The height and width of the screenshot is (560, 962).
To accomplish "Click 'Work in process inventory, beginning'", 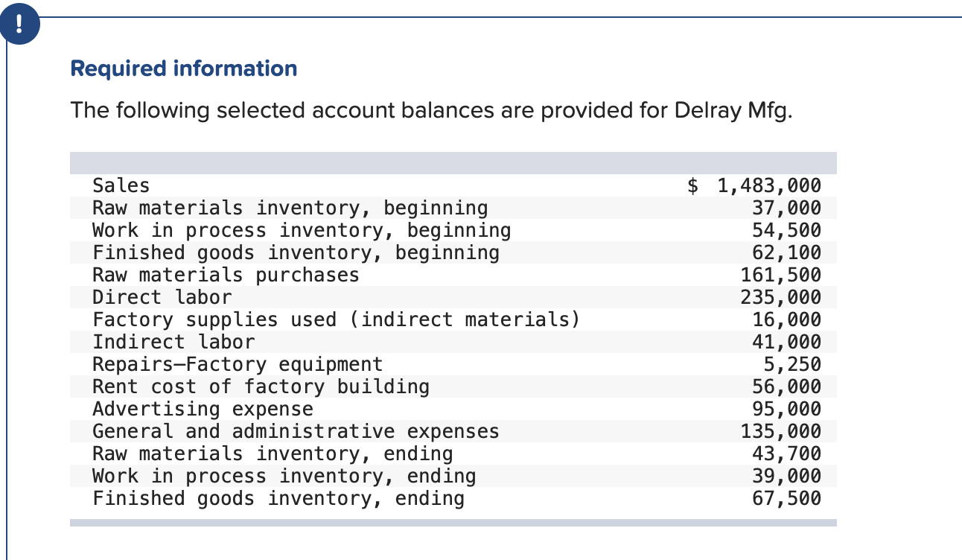I will coord(302,230).
